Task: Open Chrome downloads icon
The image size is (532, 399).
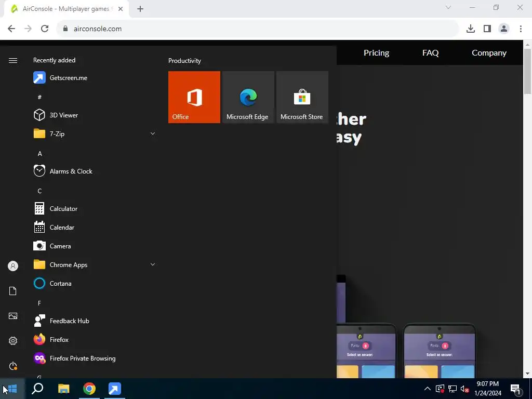Action: pos(471,29)
